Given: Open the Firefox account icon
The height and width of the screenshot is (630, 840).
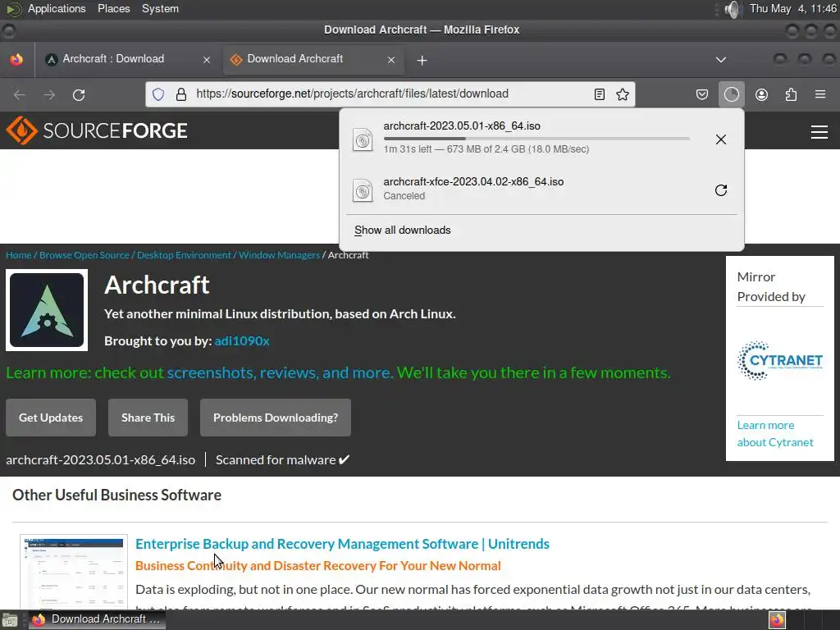Looking at the screenshot, I should coord(761,95).
